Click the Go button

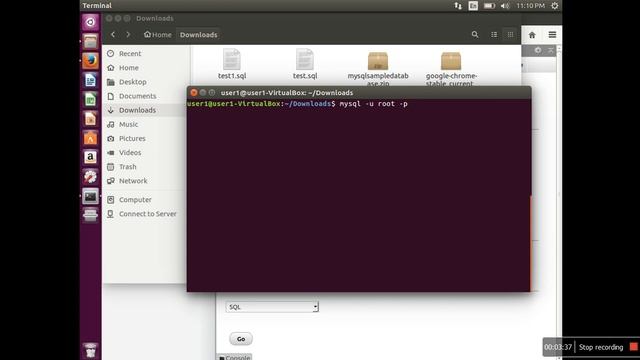[241, 339]
